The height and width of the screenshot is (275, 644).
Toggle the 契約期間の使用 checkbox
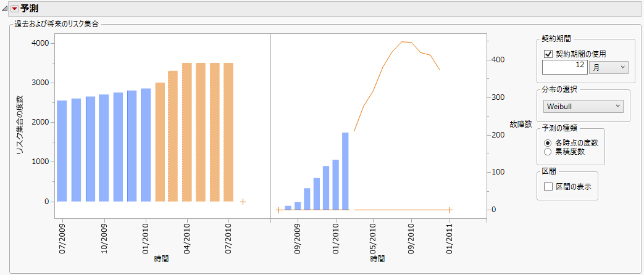pyautogui.click(x=548, y=54)
